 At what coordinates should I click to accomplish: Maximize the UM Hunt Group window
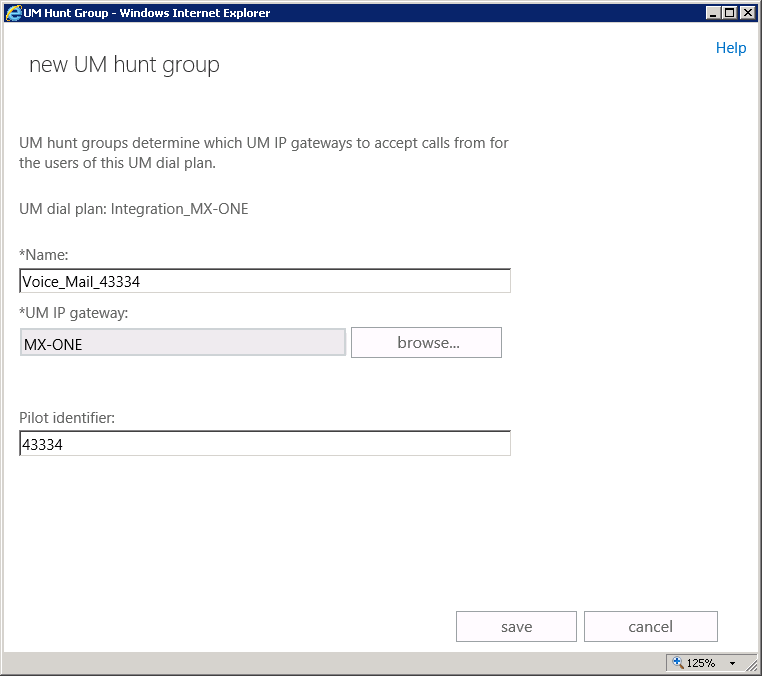(x=729, y=13)
